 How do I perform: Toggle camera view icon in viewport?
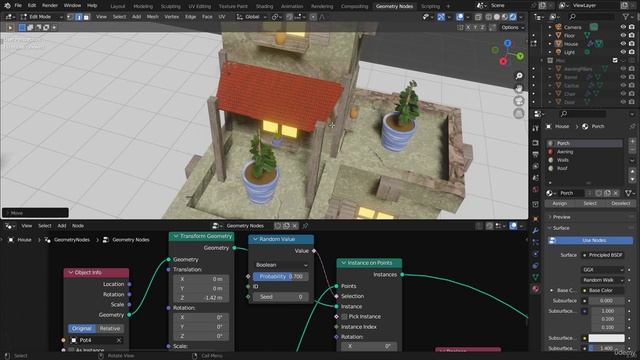(x=519, y=101)
